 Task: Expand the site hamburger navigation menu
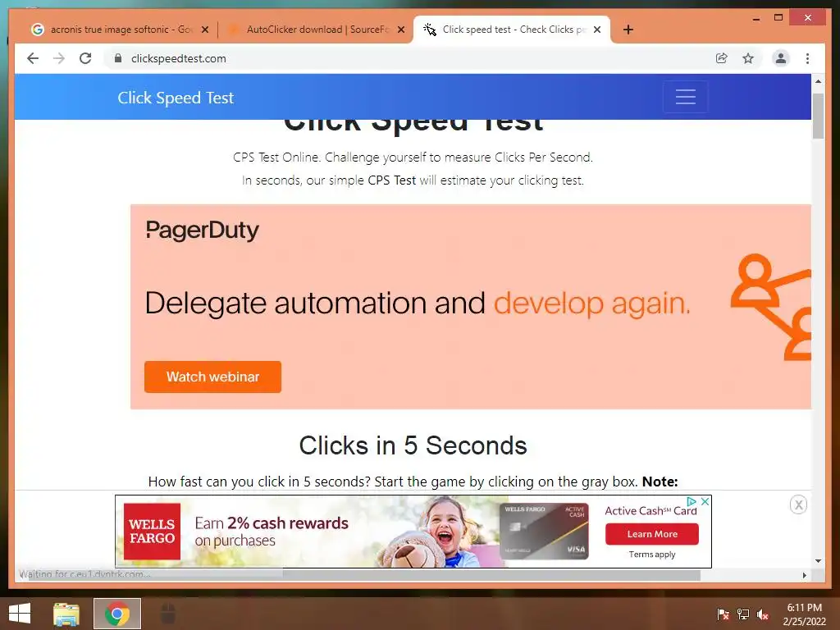tap(685, 97)
